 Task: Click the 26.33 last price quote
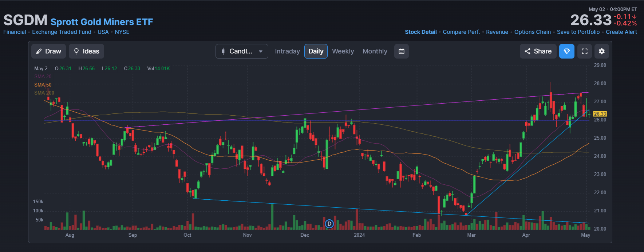(x=591, y=20)
